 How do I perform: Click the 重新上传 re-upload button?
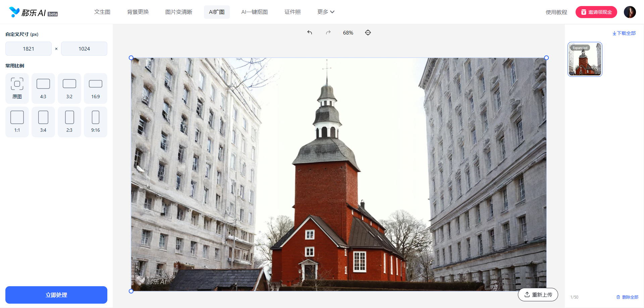coord(538,294)
